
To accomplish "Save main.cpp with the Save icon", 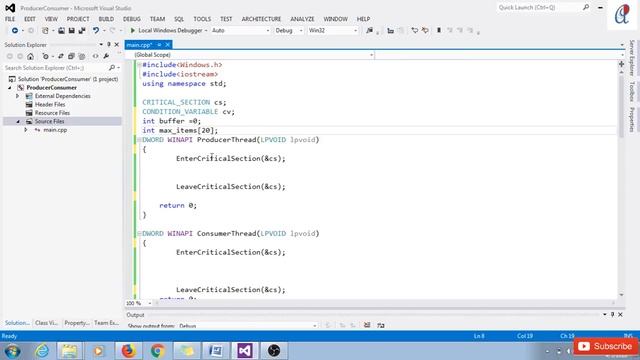I will coord(71,31).
